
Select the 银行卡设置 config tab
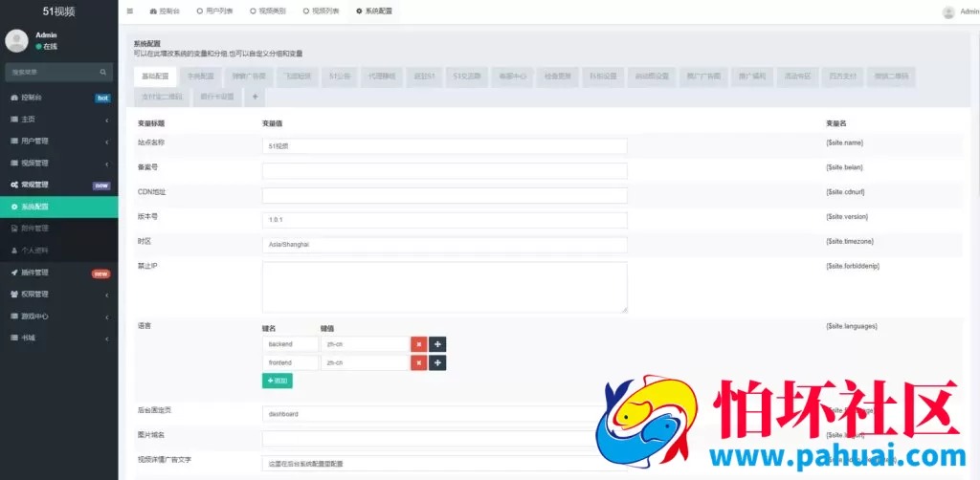(x=217, y=97)
